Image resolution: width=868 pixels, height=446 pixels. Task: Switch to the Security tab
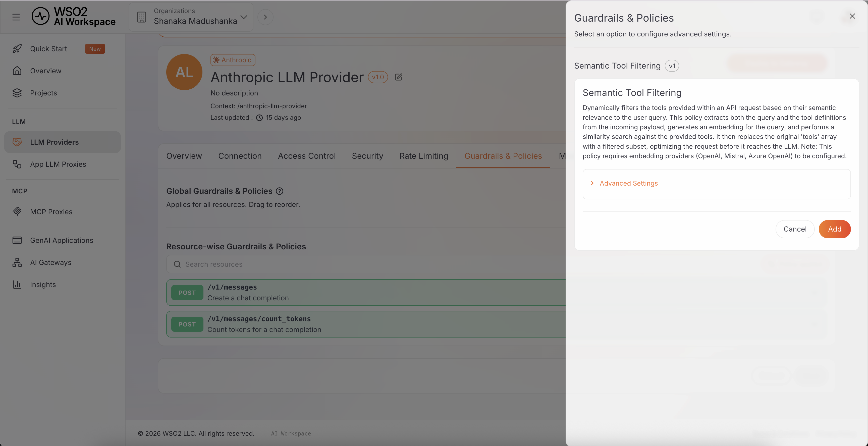point(367,156)
